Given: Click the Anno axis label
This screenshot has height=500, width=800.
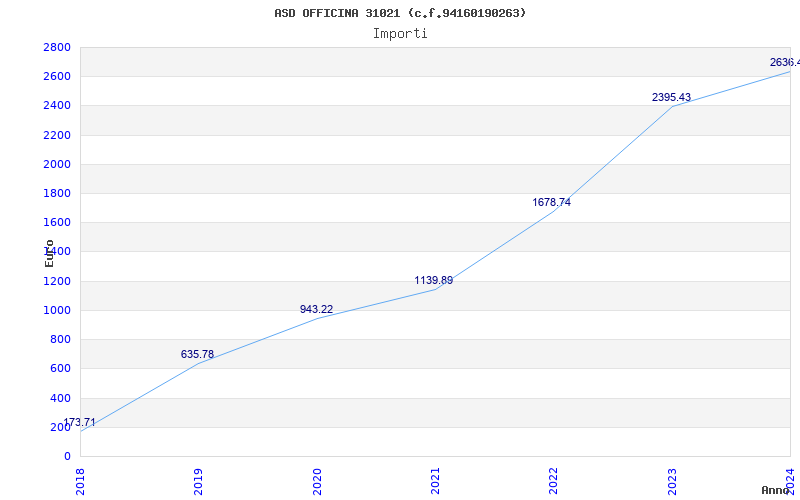Looking at the screenshot, I should click(775, 490).
